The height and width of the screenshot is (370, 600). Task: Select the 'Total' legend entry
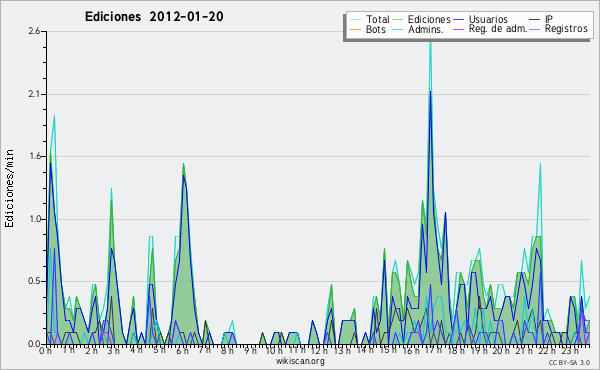(x=369, y=19)
